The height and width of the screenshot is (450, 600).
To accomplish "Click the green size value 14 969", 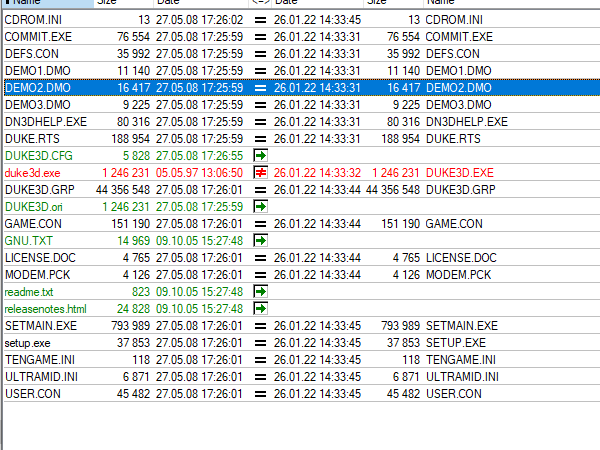I will [134, 241].
